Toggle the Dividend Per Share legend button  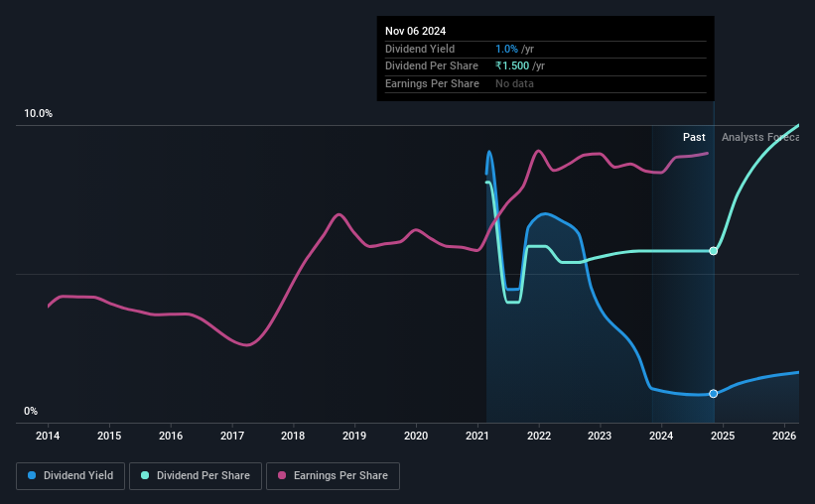click(196, 476)
